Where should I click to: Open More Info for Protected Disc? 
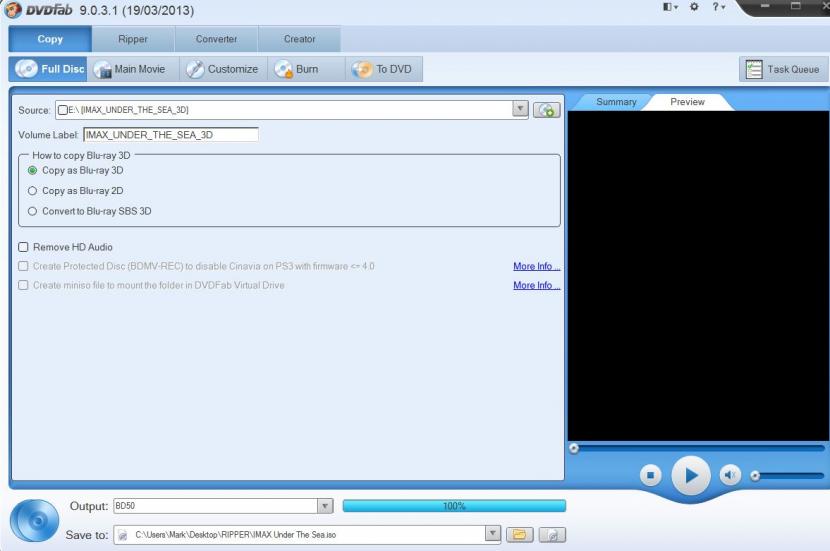tap(536, 266)
